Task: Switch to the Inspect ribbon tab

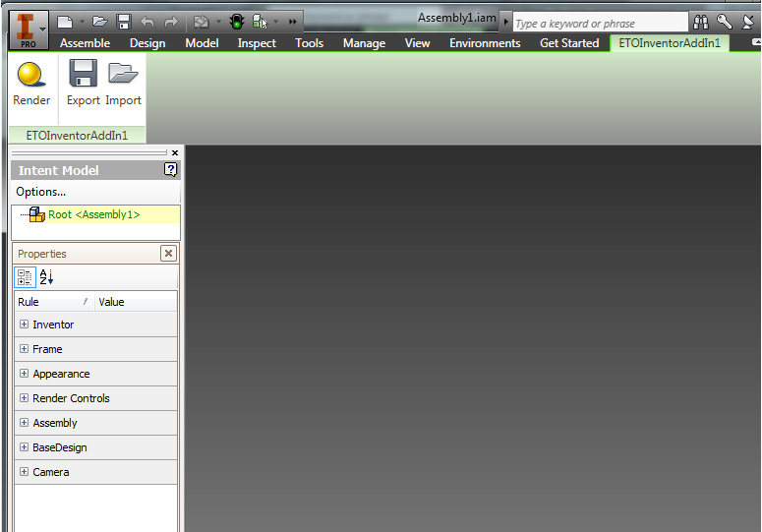Action: pos(257,43)
